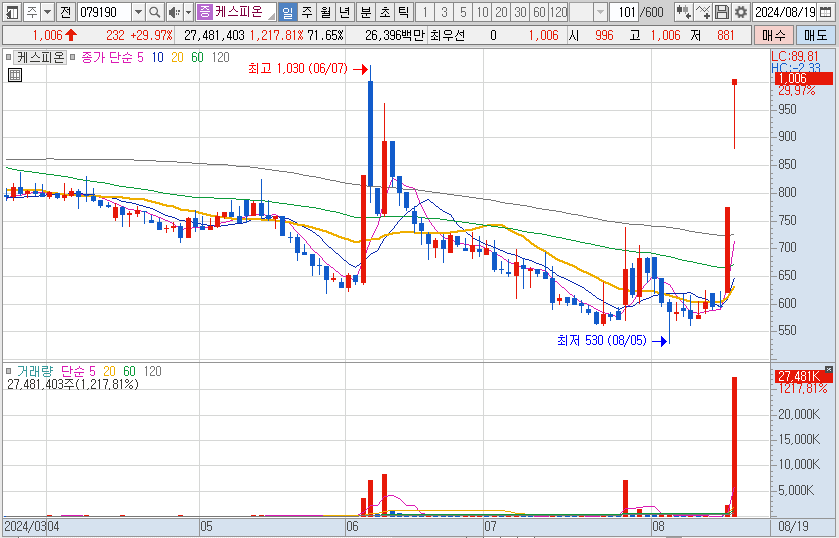
Task: Click the add indicator line icon
Action: click(x=703, y=11)
